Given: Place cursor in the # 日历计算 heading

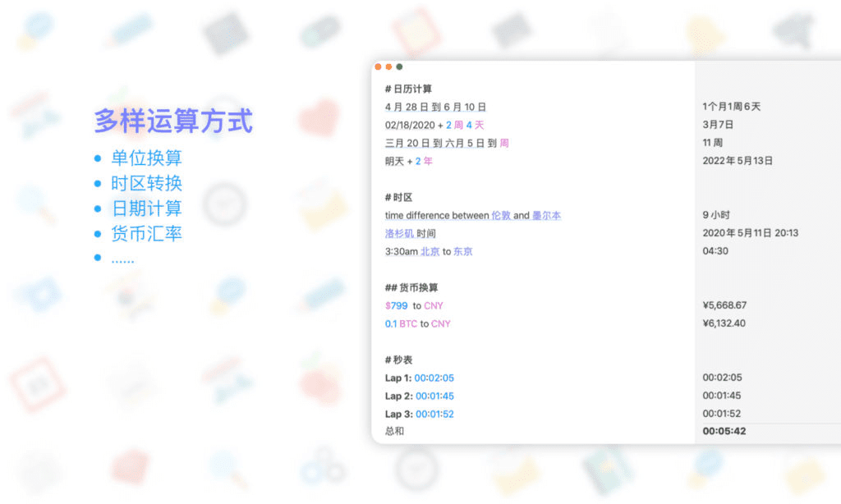Looking at the screenshot, I should (408, 89).
